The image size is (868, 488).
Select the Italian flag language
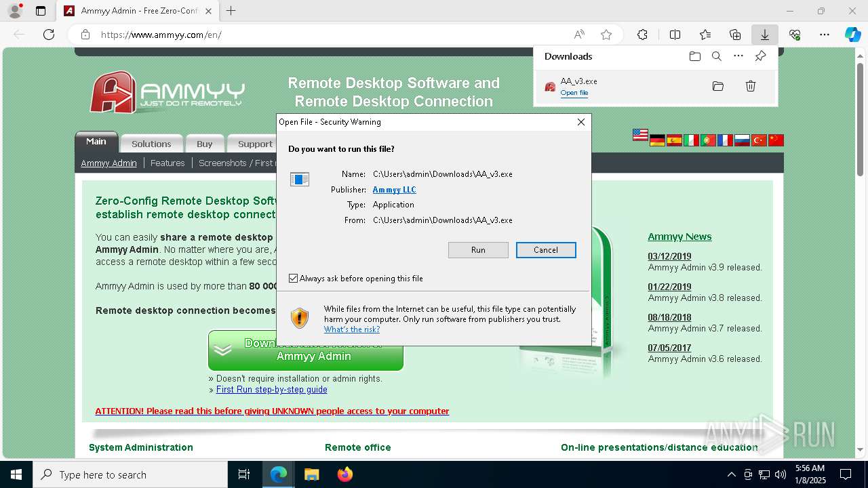click(691, 140)
